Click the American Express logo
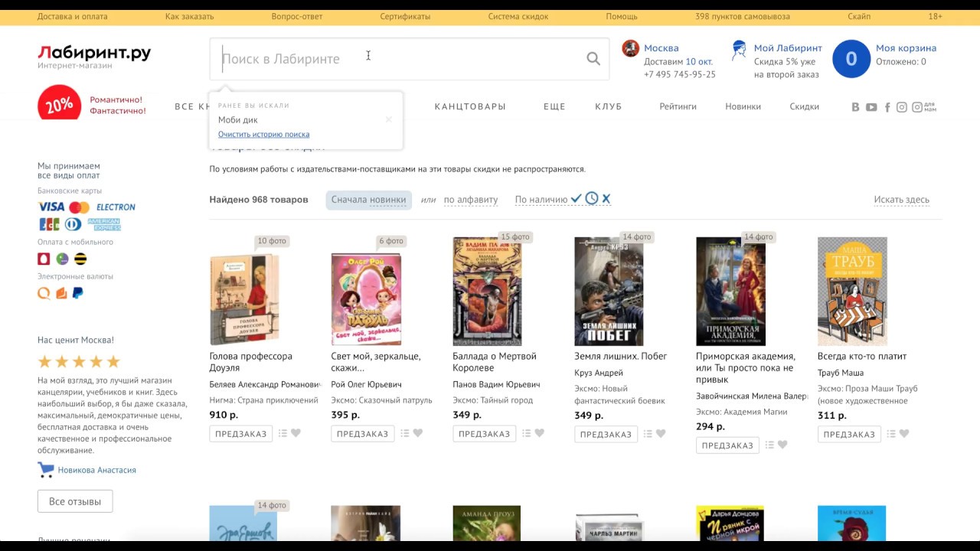 click(103, 224)
